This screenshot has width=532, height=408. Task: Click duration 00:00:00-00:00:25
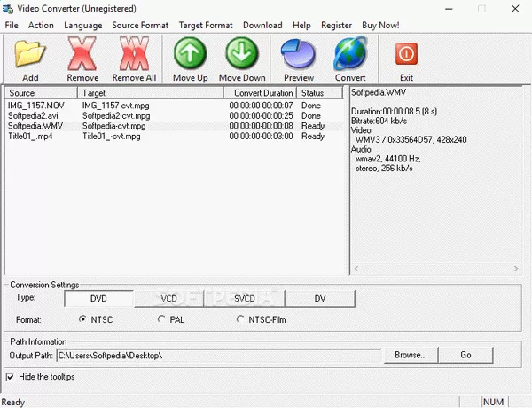[261, 115]
